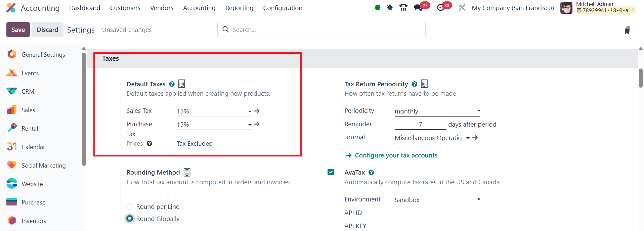644x231 pixels.
Task: Click the debug bug icon
Action: tap(390, 7)
